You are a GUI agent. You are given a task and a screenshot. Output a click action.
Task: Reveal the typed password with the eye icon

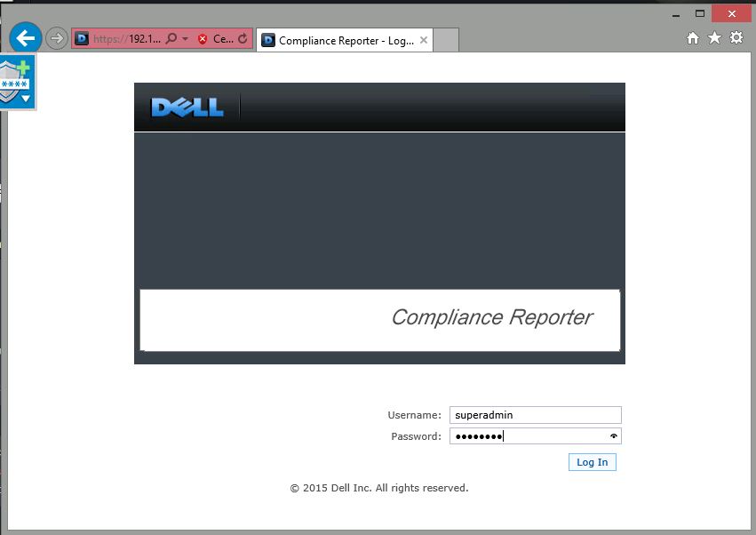614,435
